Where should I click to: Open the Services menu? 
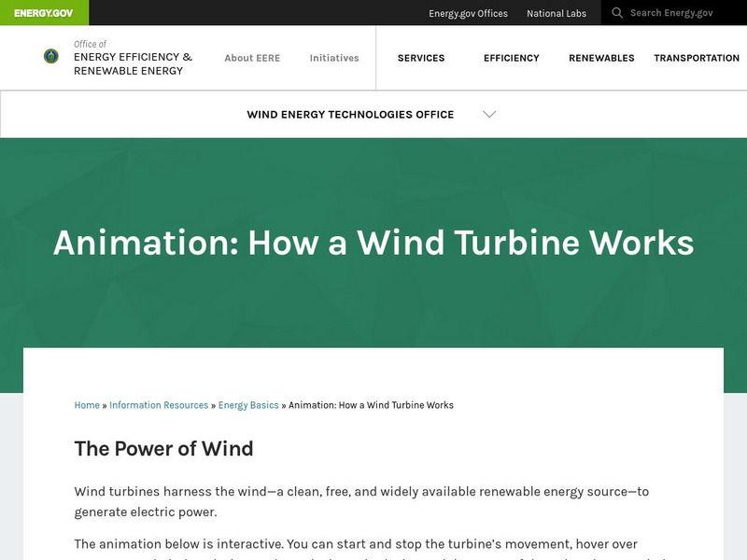421,58
